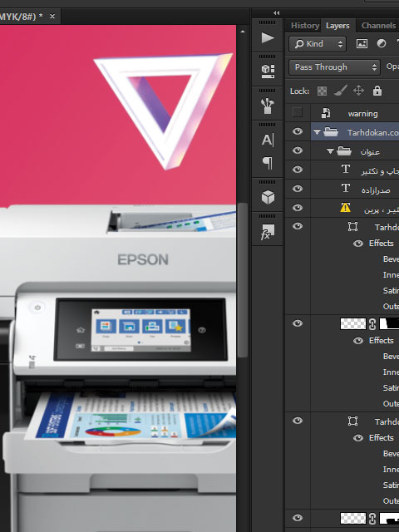Filter layers by pixel image icon
The width and height of the screenshot is (399, 532).
pyautogui.click(x=362, y=44)
